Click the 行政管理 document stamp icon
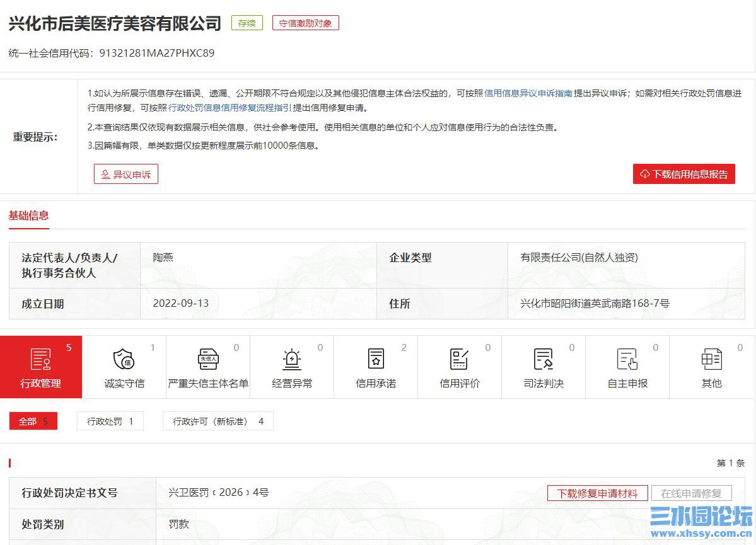This screenshot has height=545, width=756. pyautogui.click(x=40, y=359)
